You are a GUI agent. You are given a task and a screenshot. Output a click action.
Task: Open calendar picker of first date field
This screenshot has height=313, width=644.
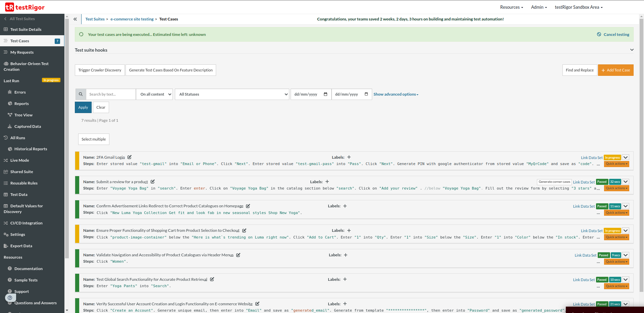click(x=326, y=94)
